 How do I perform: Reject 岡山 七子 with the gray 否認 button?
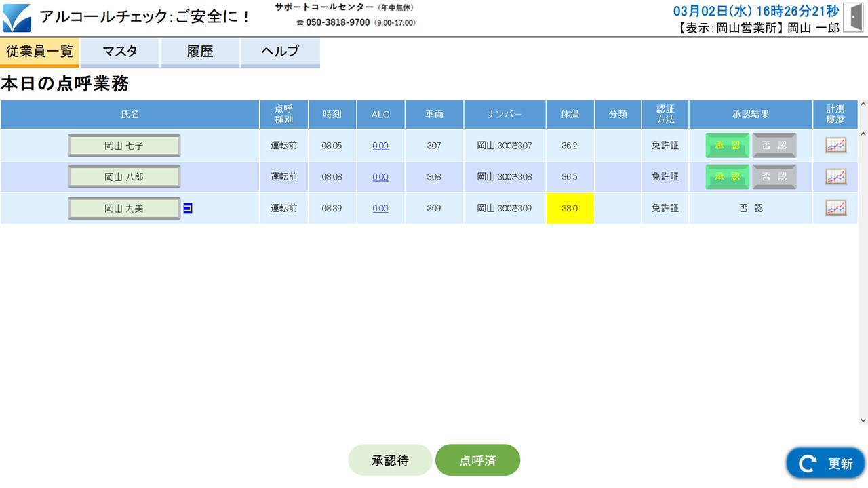pyautogui.click(x=774, y=145)
